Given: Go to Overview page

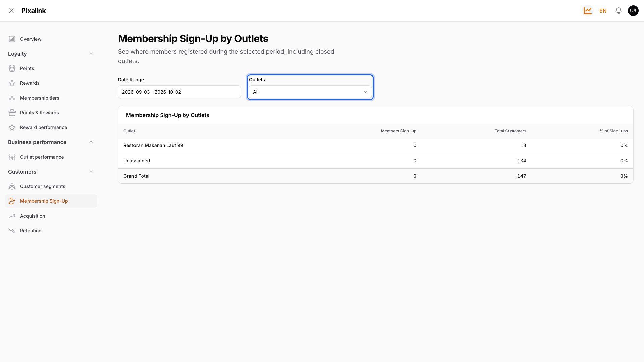Looking at the screenshot, I should coord(51,39).
